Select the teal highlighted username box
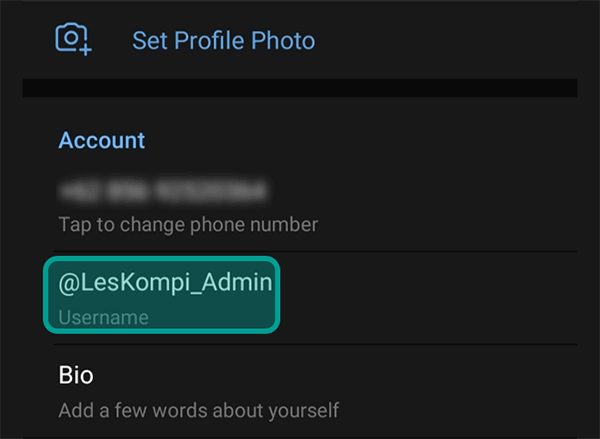The height and width of the screenshot is (439, 600). [x=161, y=295]
